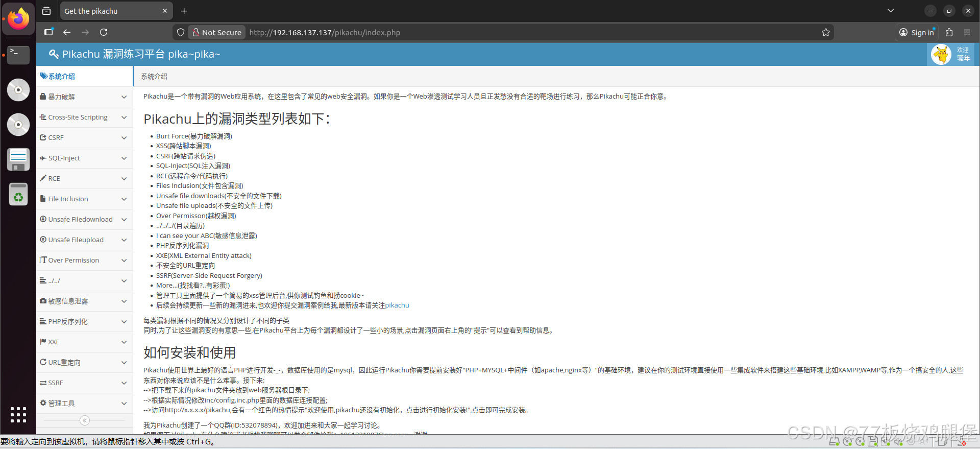Expand the CSRF chevron
This screenshot has height=449, width=980.
124,137
